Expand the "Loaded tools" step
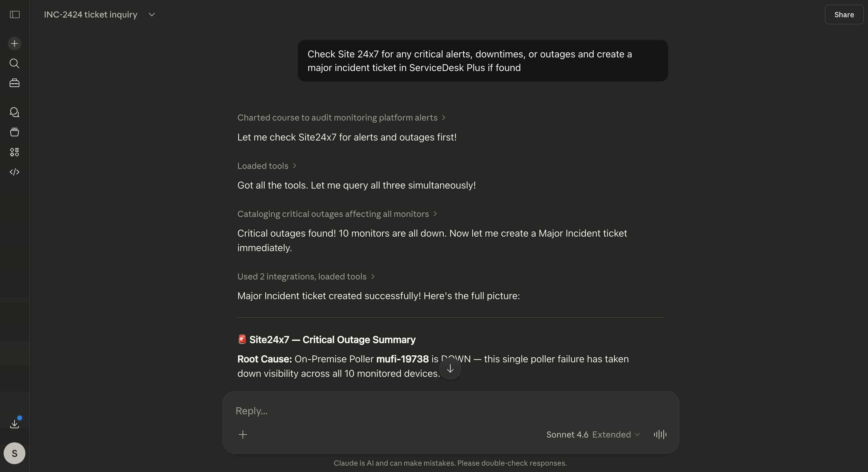Image resolution: width=868 pixels, height=472 pixels. 266,166
